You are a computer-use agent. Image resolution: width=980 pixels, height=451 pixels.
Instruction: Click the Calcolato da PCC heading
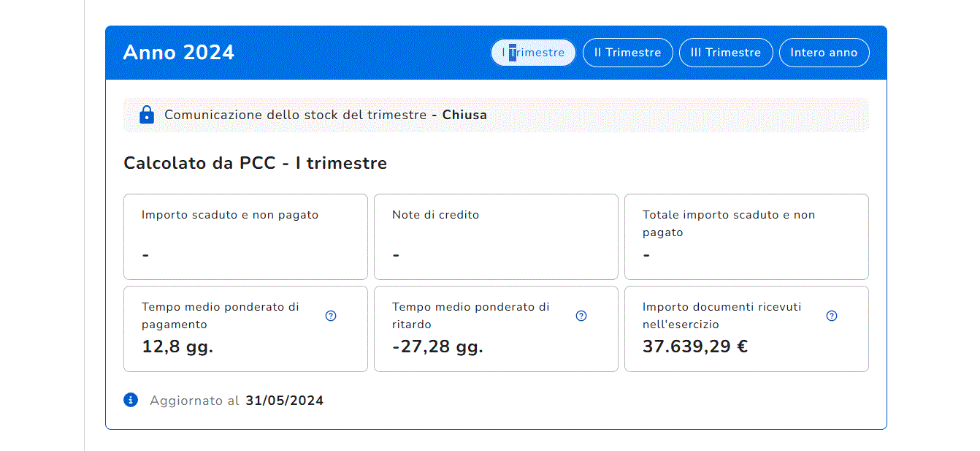coord(255,163)
